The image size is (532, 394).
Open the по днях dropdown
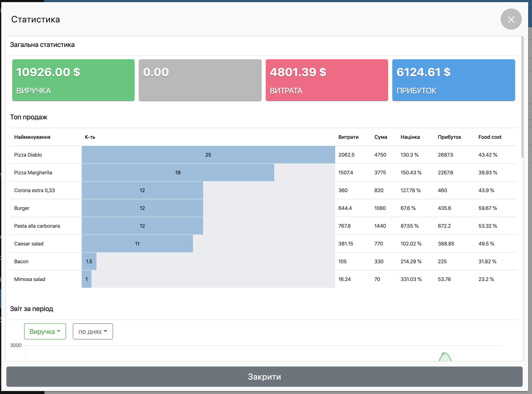click(x=92, y=331)
